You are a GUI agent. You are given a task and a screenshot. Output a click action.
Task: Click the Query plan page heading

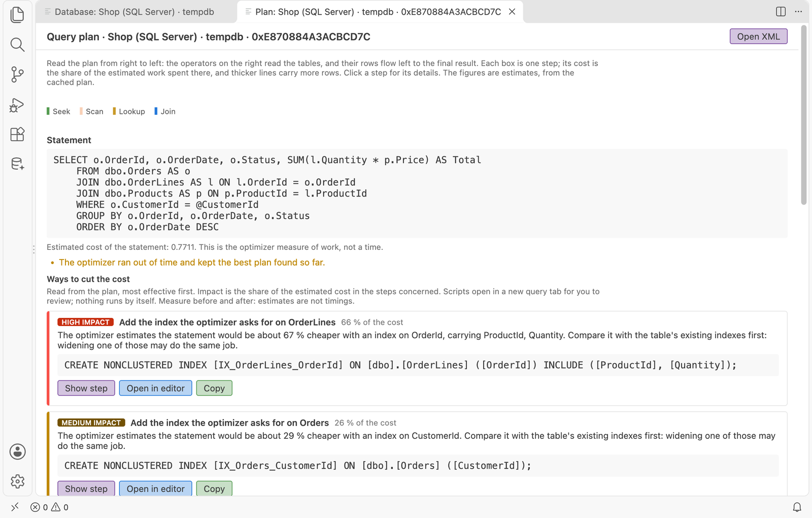click(209, 37)
